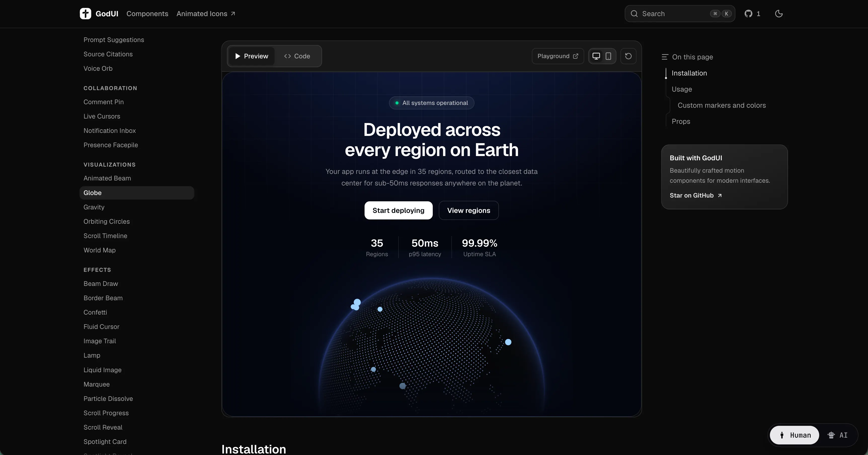Open Source Citations in sidebar
Screen dimensions: 868x455
point(108,54)
